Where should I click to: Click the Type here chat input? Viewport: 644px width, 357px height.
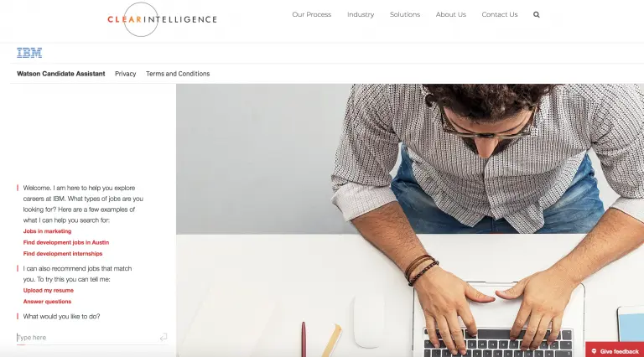(x=88, y=337)
